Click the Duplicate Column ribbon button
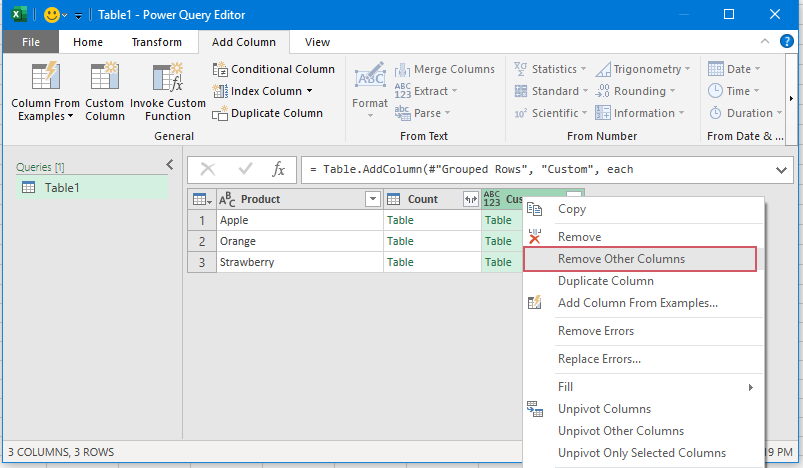Image resolution: width=803 pixels, height=468 pixels. click(267, 113)
